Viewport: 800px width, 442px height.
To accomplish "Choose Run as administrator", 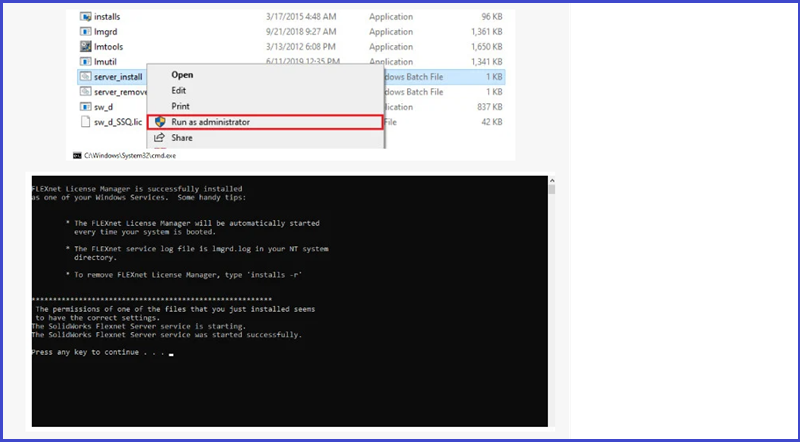I will (210, 122).
